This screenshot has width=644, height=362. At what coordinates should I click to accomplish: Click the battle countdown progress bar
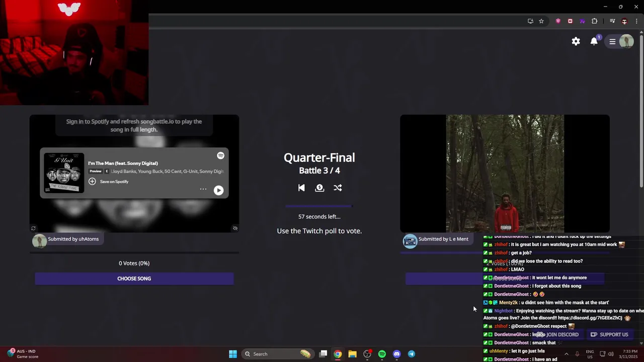click(x=319, y=206)
